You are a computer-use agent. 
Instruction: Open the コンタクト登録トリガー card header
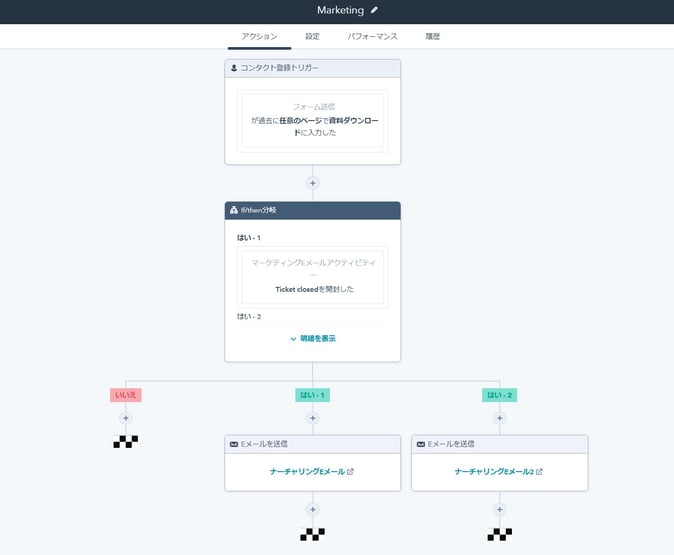click(312, 68)
